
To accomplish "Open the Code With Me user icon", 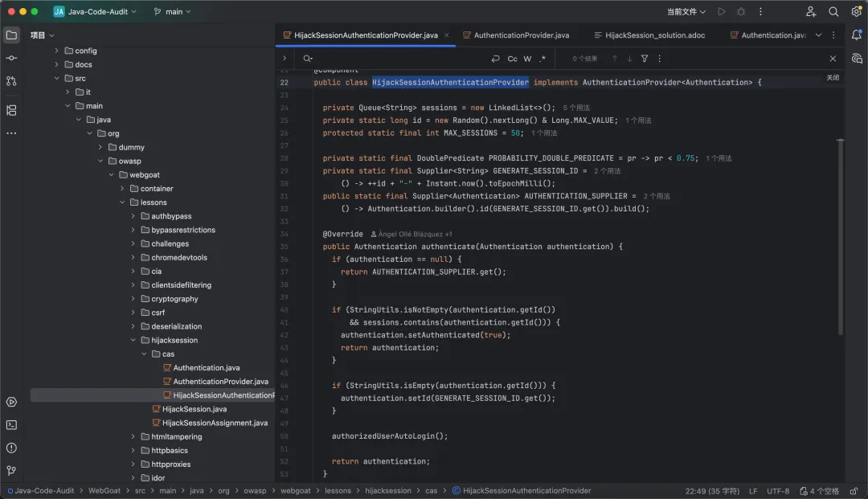I will coord(810,11).
